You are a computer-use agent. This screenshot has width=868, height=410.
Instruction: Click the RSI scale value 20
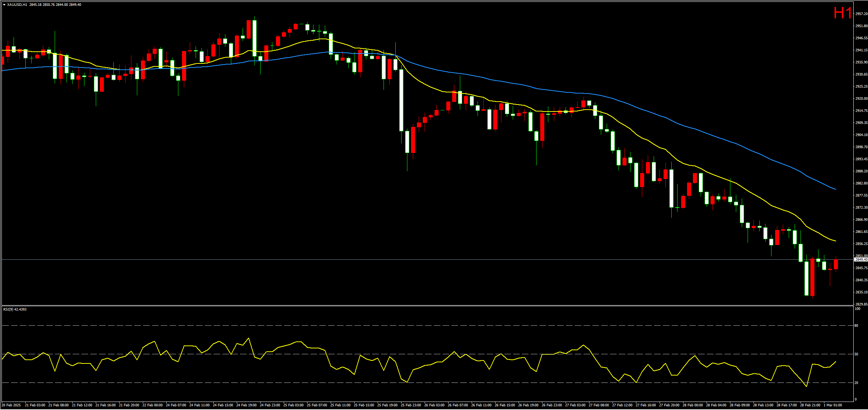pyautogui.click(x=856, y=383)
